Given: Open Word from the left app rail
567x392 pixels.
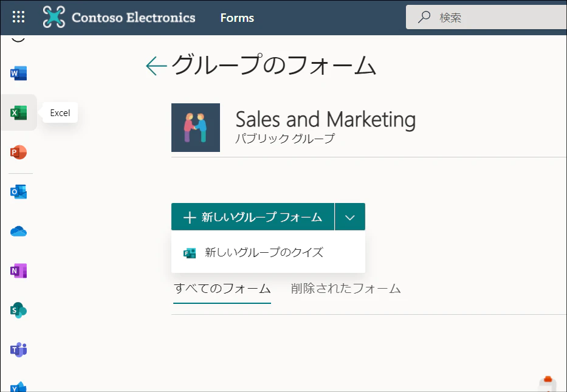Looking at the screenshot, I should (x=18, y=74).
